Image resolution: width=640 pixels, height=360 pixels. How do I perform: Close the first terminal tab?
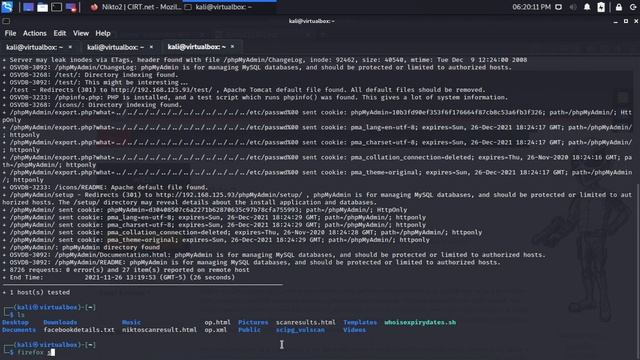[70, 47]
